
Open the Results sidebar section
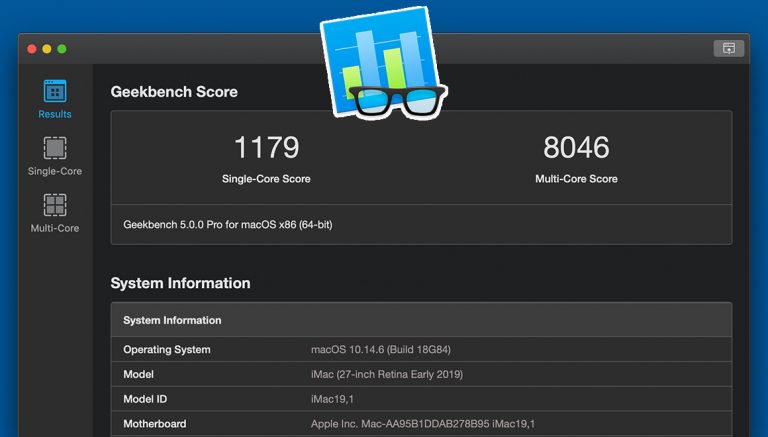tap(55, 99)
